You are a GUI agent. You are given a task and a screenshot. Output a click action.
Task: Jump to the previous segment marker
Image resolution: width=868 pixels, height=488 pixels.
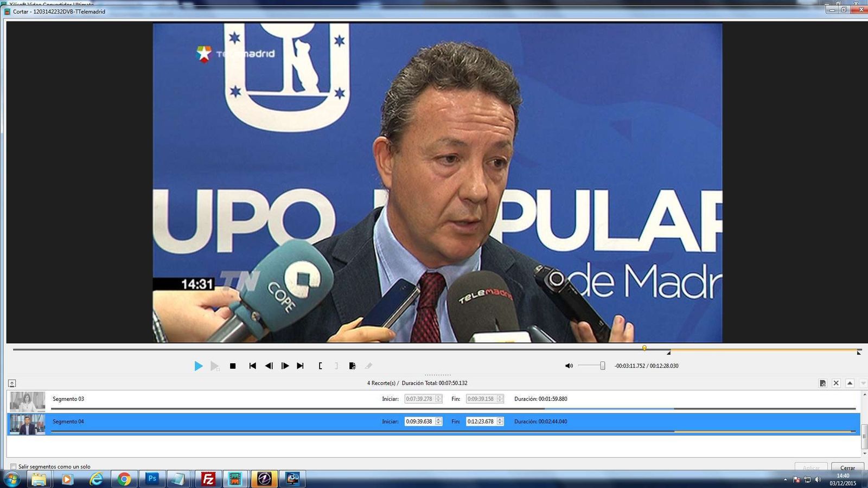click(252, 366)
